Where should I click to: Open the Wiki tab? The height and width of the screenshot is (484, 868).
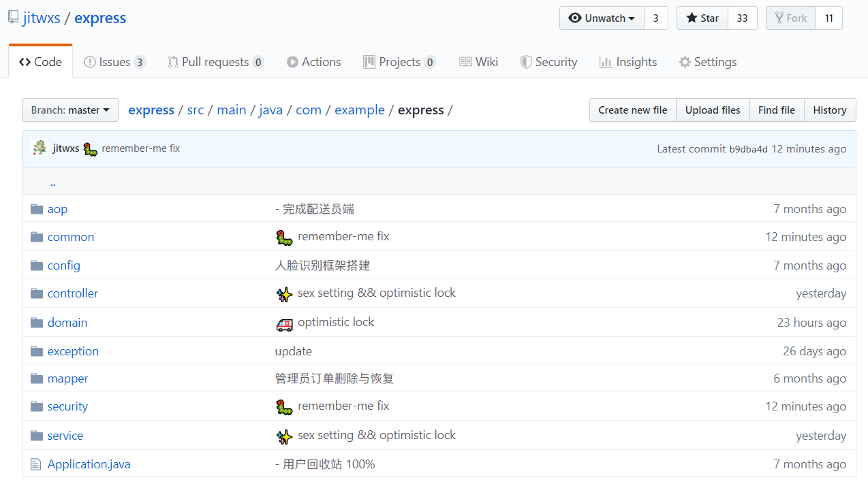tap(478, 62)
